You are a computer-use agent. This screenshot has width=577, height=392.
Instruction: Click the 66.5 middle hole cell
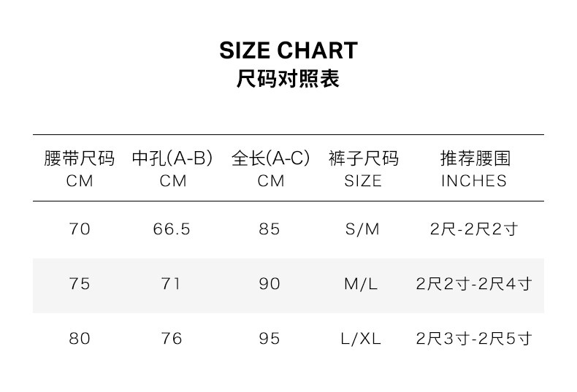click(172, 229)
